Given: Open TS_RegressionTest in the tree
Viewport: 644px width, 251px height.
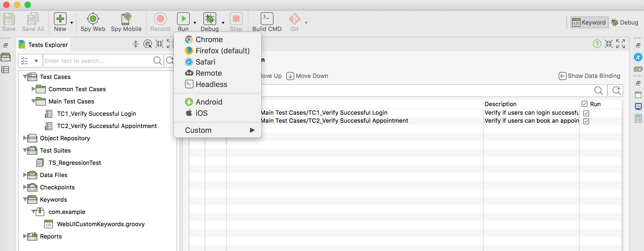Looking at the screenshot, I should [75, 163].
